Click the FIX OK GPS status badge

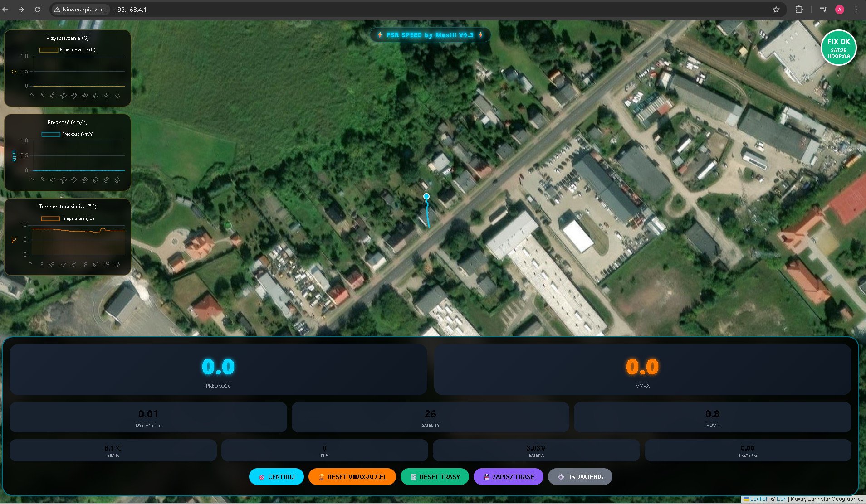pos(838,48)
